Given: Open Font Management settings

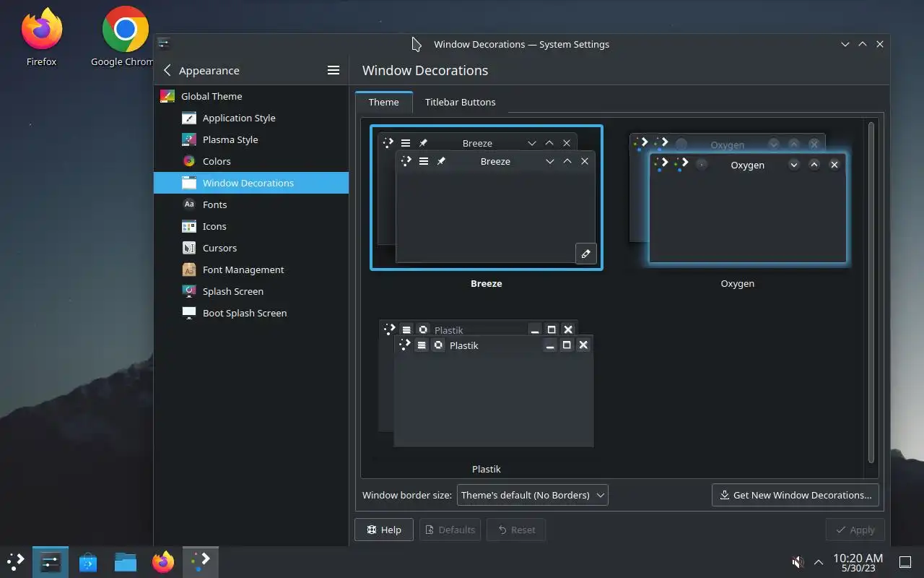Looking at the screenshot, I should (x=251, y=269).
